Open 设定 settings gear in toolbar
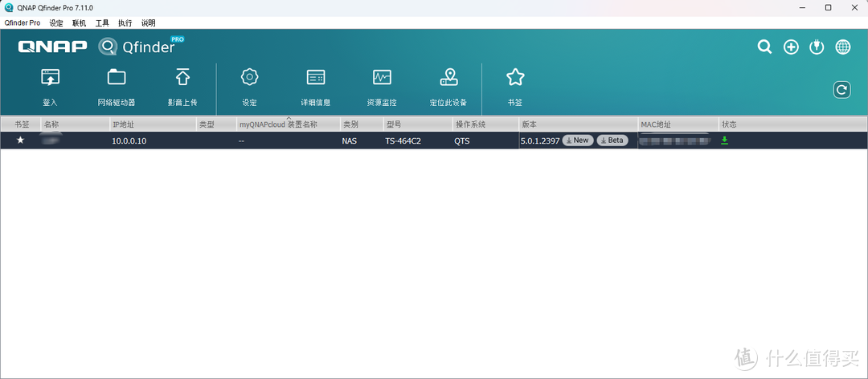Viewport: 868px width, 379px height. tap(250, 77)
